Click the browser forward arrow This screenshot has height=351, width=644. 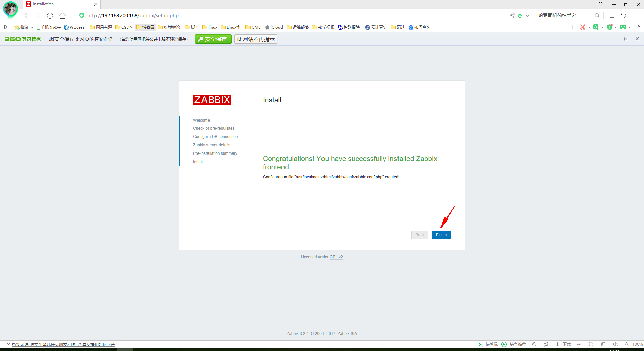38,16
